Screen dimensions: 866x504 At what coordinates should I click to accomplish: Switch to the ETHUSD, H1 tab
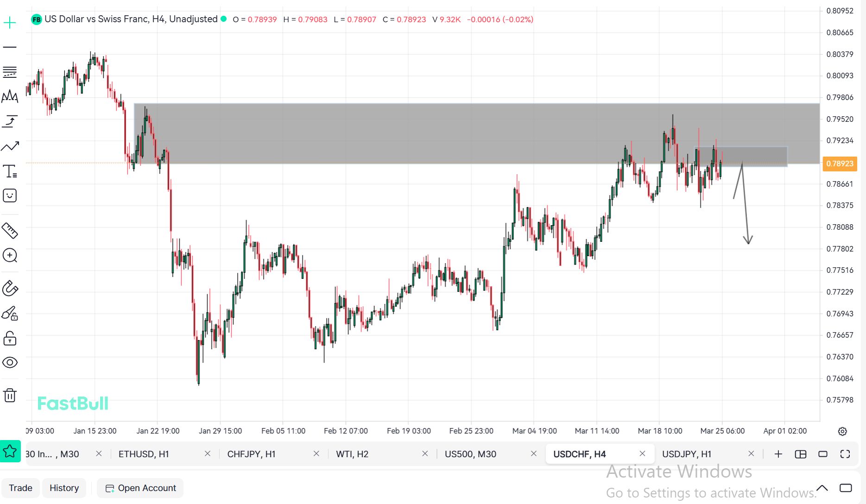click(x=144, y=454)
